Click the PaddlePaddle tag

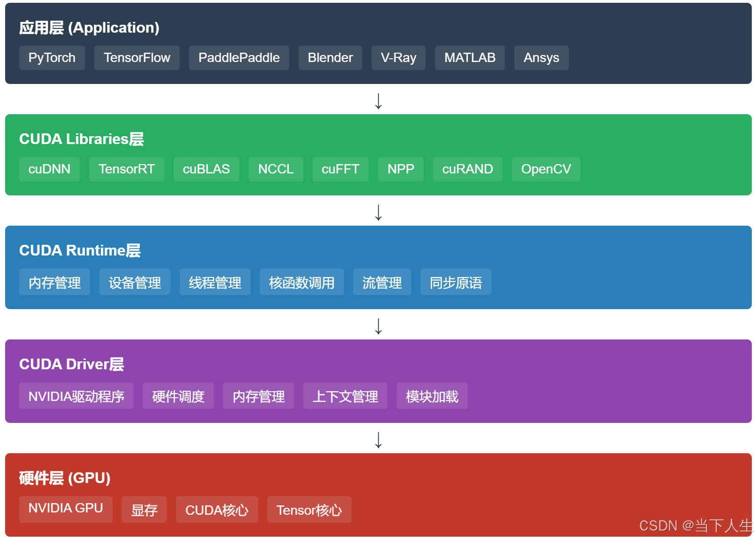(x=239, y=58)
